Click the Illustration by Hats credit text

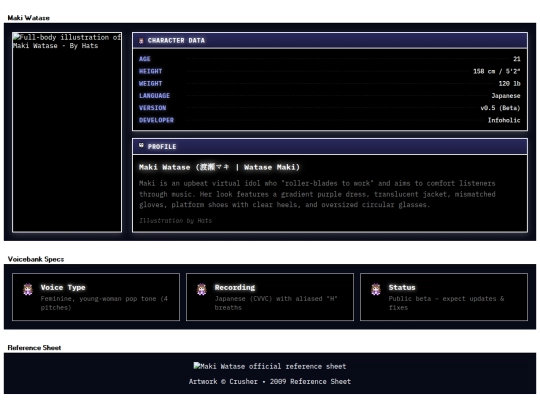pos(175,220)
